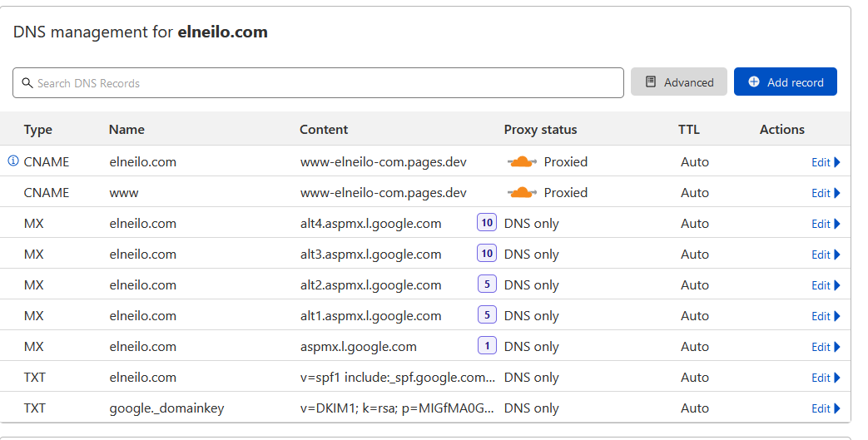The width and height of the screenshot is (868, 440).
Task: Click priority badge 5 on alt2.aspmx record
Action: [487, 284]
